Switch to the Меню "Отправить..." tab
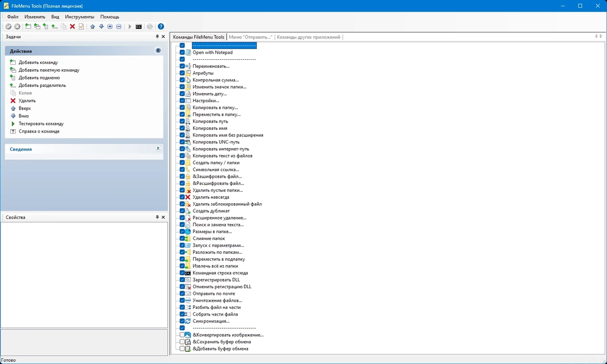Image resolution: width=607 pixels, height=364 pixels. click(x=250, y=37)
